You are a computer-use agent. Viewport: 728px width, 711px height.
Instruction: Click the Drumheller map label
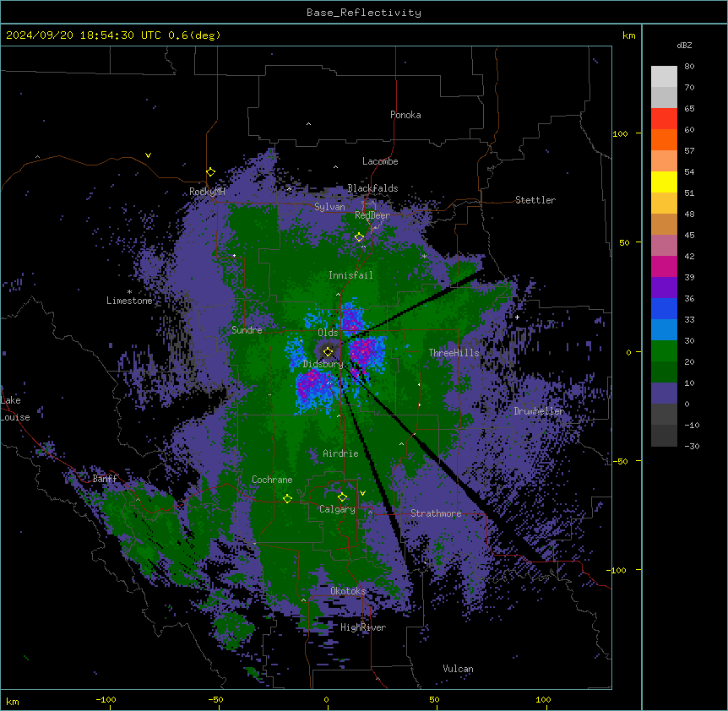[539, 411]
